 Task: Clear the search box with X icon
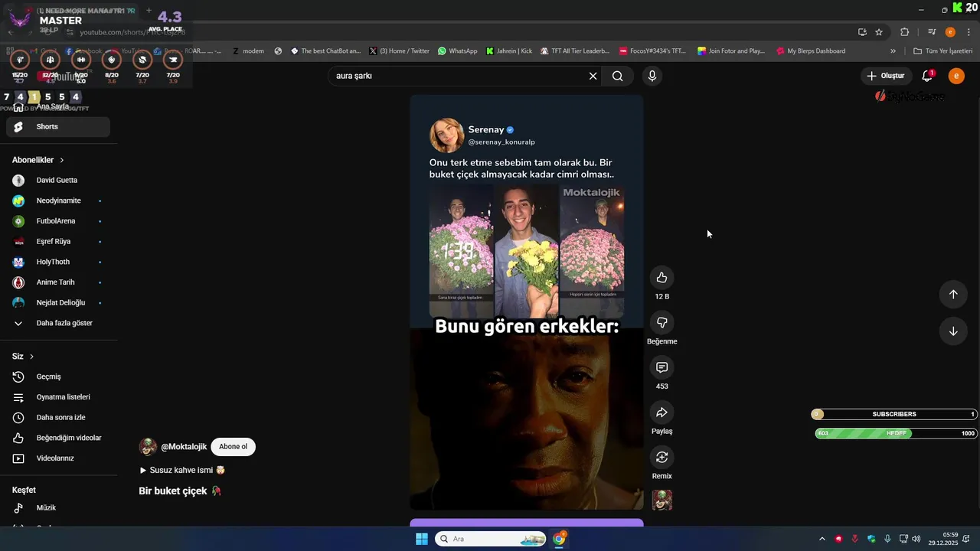tap(593, 76)
